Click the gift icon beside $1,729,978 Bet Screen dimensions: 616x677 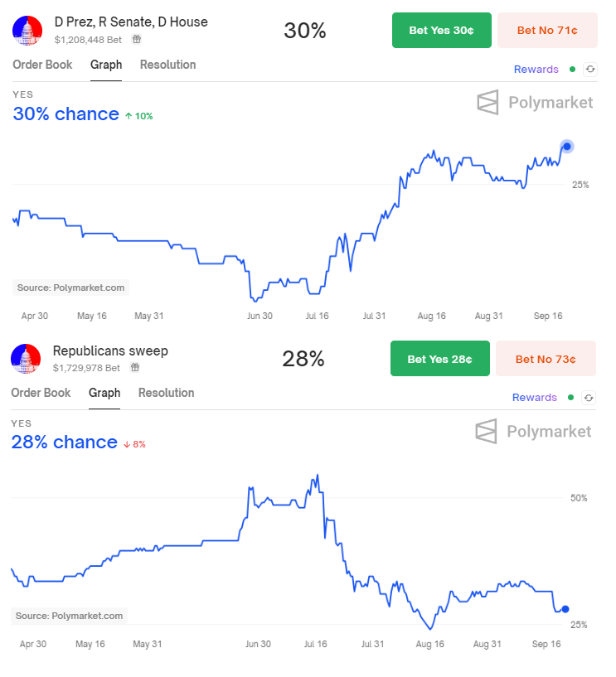point(135,367)
